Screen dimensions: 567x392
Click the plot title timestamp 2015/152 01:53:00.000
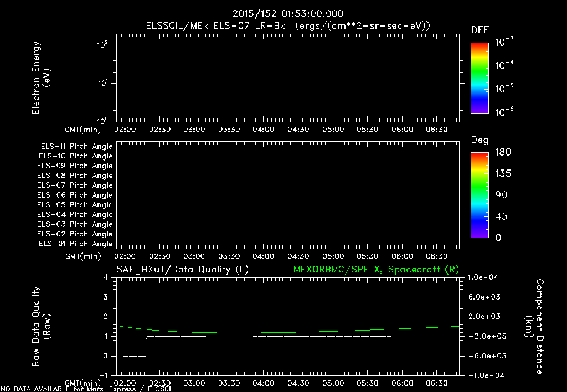288,14
